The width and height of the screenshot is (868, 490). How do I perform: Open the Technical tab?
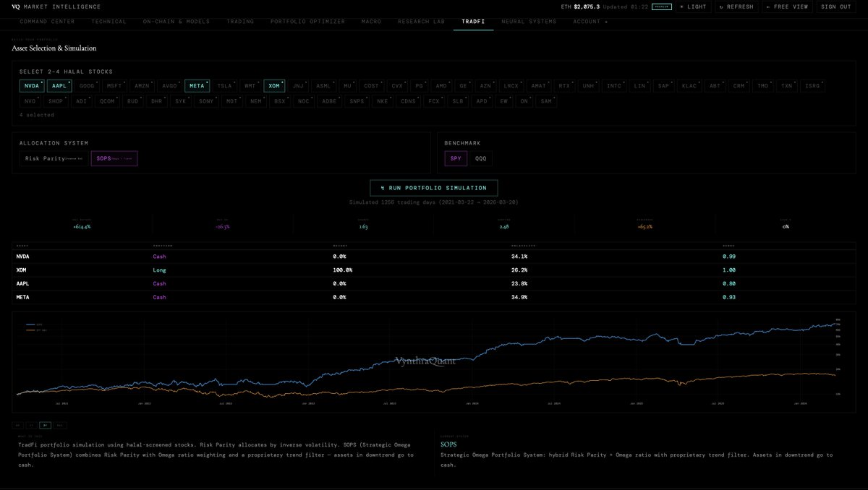(109, 22)
